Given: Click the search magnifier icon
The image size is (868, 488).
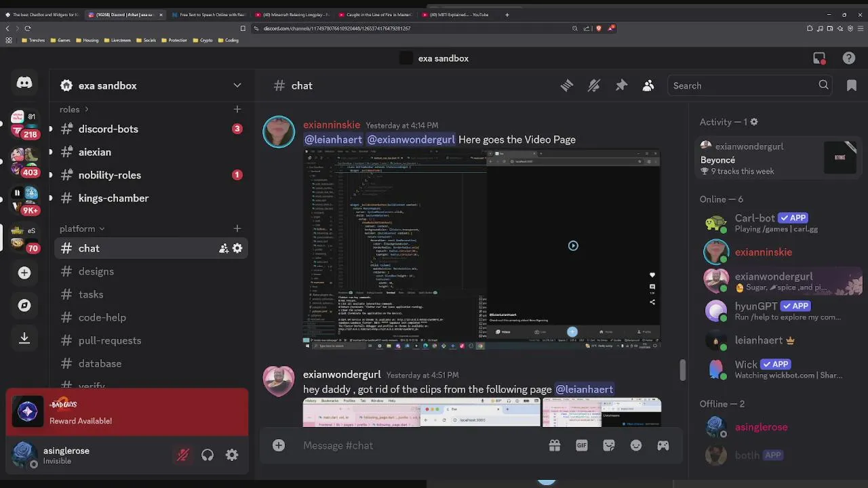Looking at the screenshot, I should pos(823,85).
